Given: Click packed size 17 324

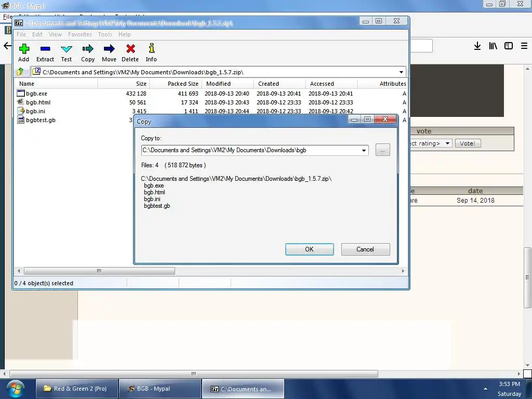Looking at the screenshot, I should [x=189, y=102].
